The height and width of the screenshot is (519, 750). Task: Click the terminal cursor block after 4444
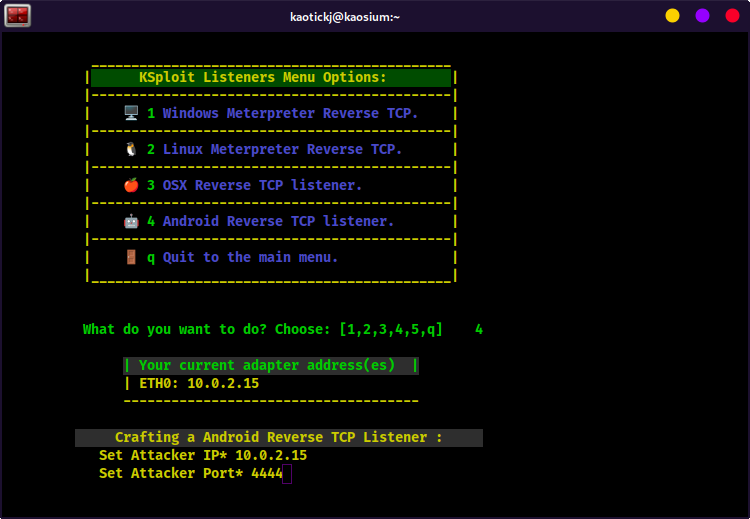287,474
